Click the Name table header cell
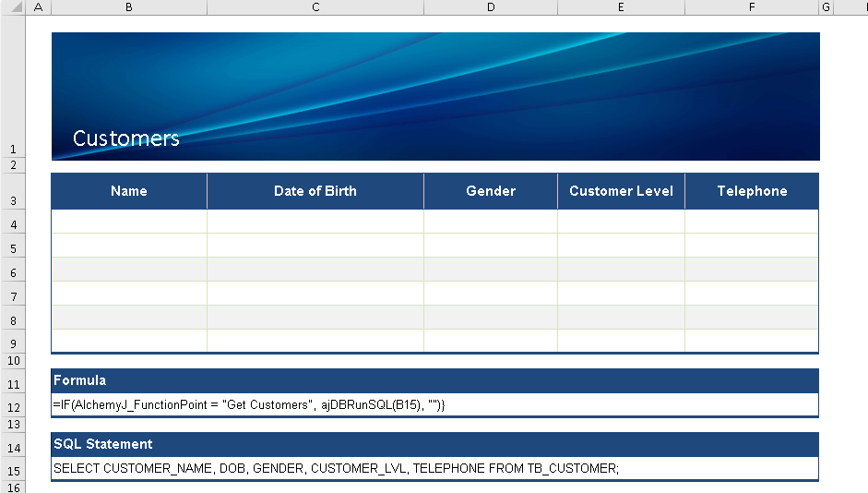 [129, 191]
